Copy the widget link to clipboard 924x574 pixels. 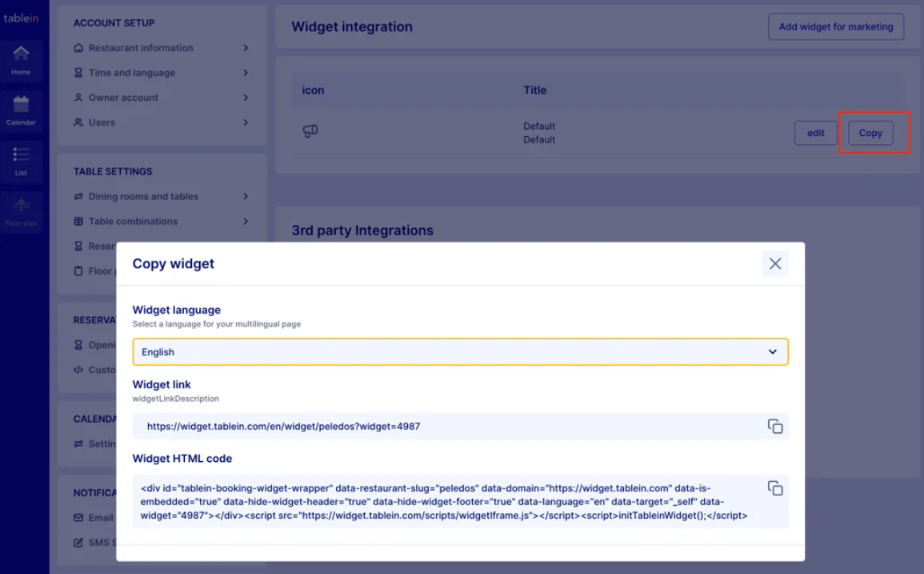[775, 426]
